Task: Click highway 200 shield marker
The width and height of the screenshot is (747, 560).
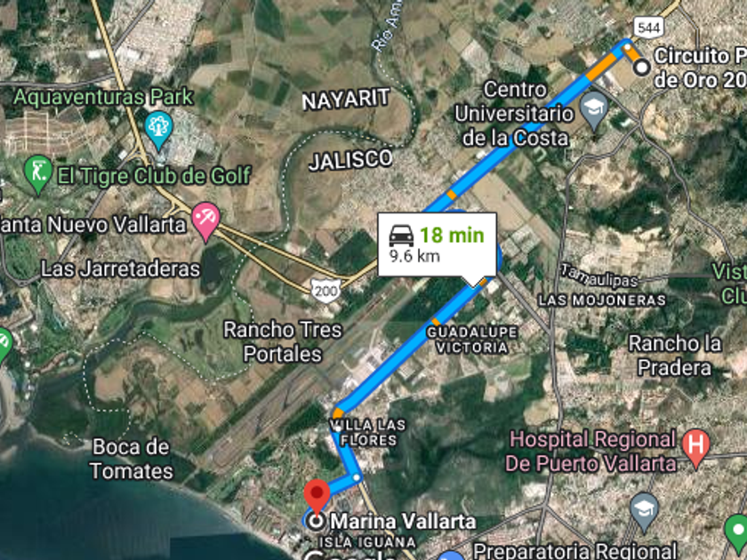Action: (325, 290)
